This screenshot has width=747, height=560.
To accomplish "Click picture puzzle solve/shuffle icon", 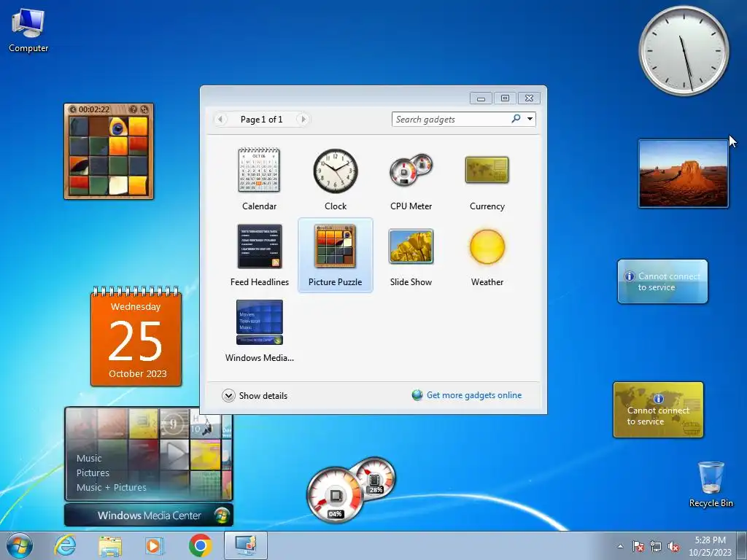I will [144, 109].
